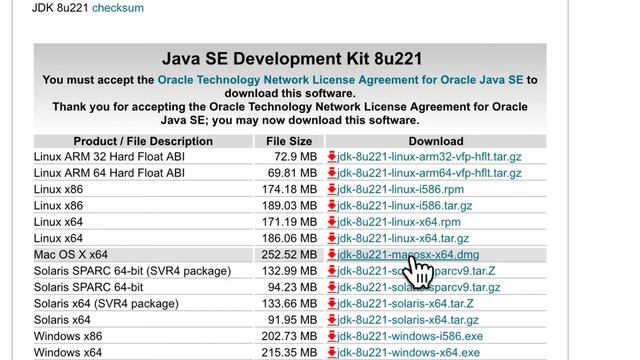The height and width of the screenshot is (360, 640).
Task: Click red download arrow for linux-x64.tar.gz
Action: pyautogui.click(x=332, y=238)
